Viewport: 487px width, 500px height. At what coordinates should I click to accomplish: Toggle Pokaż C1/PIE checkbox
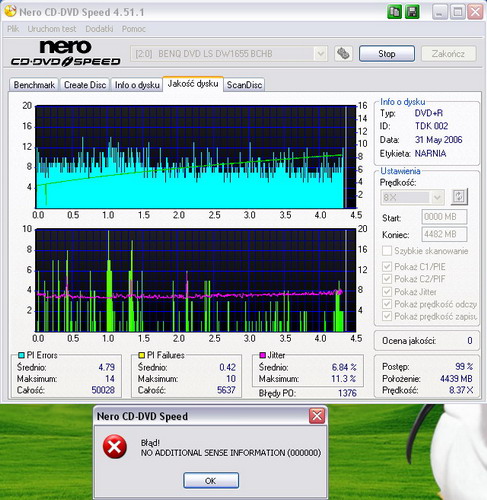point(387,266)
